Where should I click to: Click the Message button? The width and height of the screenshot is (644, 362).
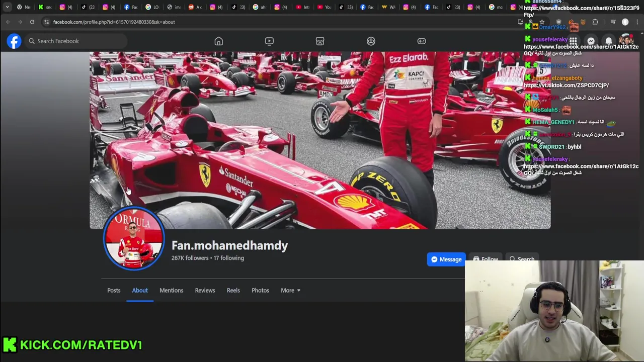(x=446, y=259)
